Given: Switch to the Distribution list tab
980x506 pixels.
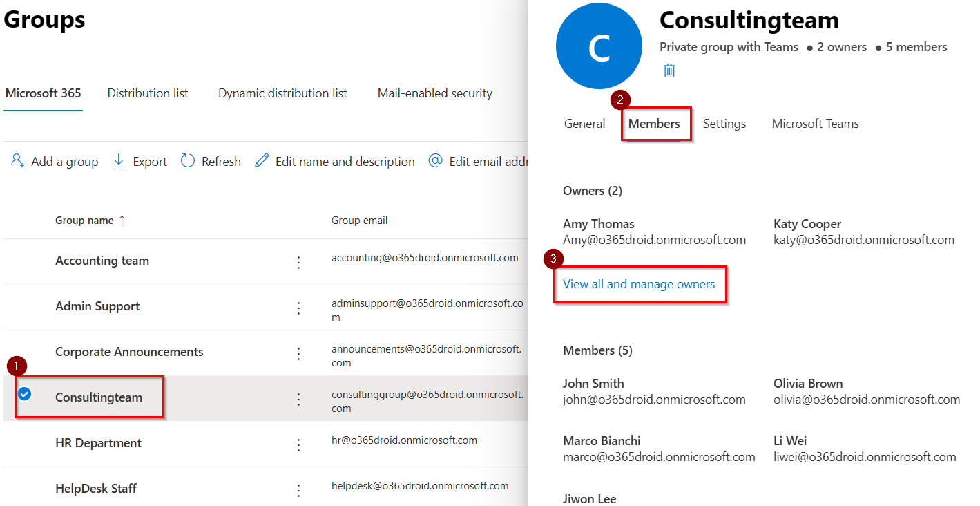Looking at the screenshot, I should (x=147, y=93).
